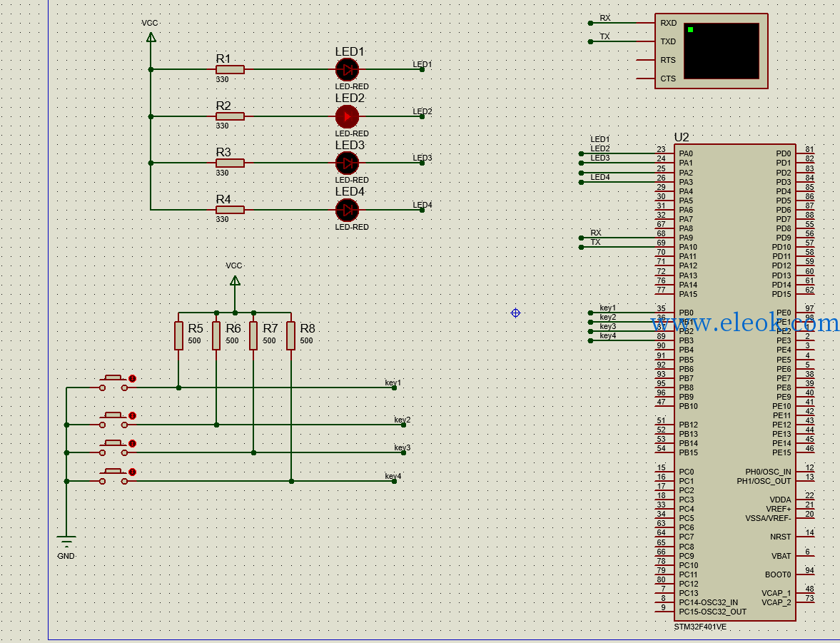
Task: Click the push button wired to key3
Action: pos(113,448)
